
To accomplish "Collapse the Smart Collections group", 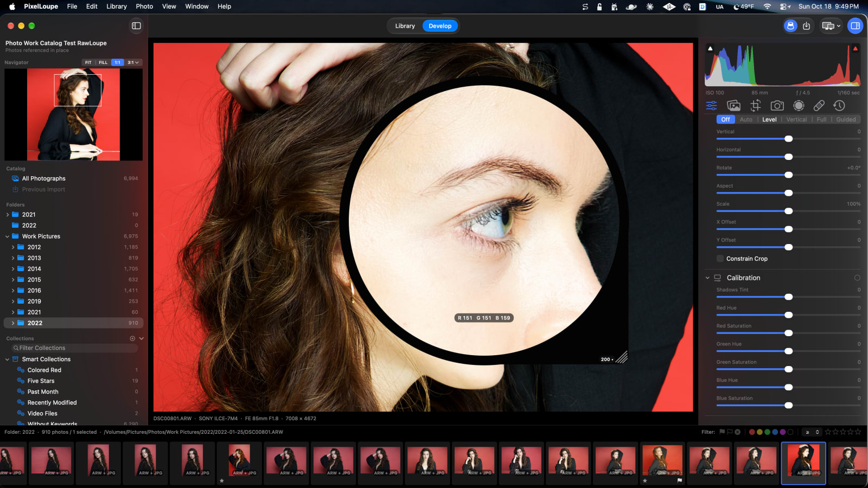I will (8, 359).
